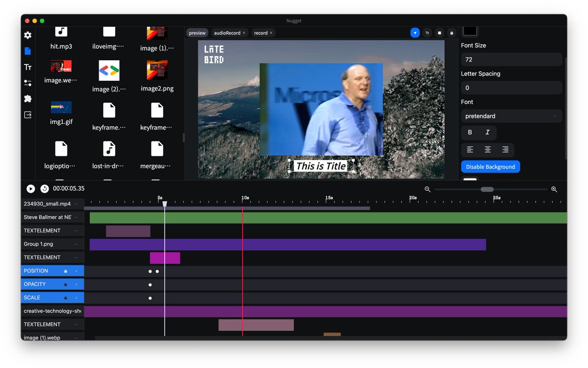Select the text tool in preview toolbar

point(427,33)
